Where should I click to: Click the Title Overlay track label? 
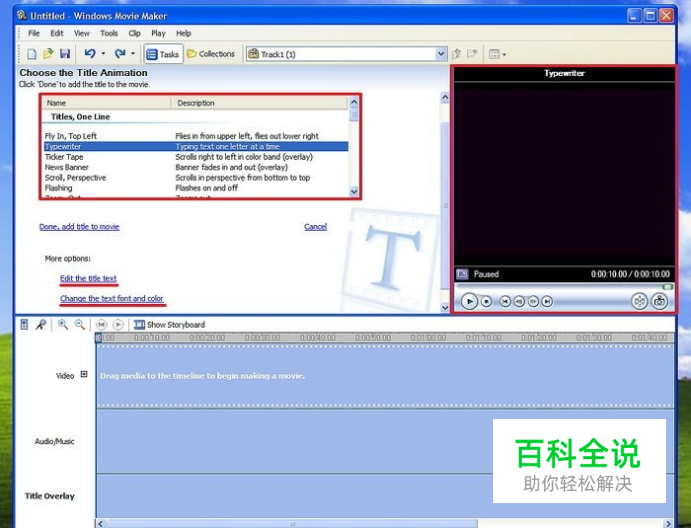(x=50, y=496)
